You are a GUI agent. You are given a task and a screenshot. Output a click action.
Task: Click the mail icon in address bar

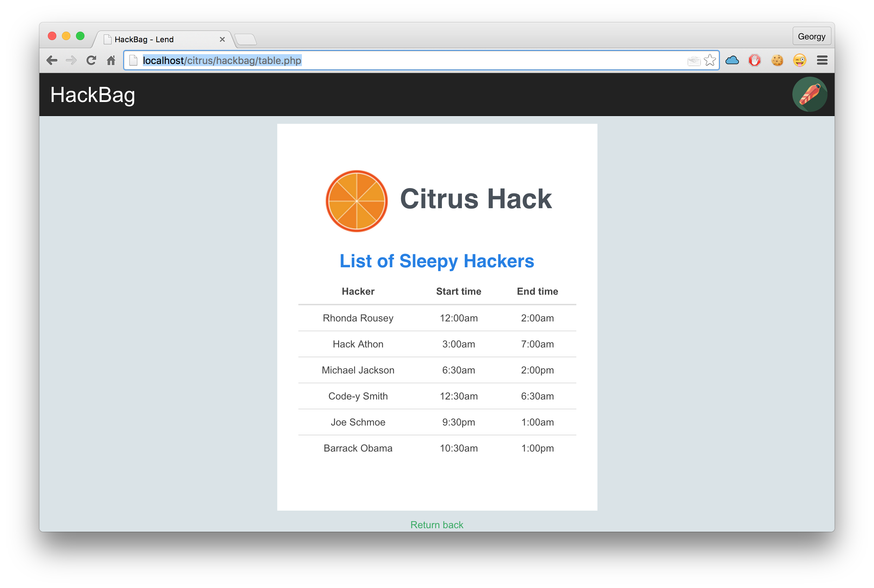(x=693, y=61)
